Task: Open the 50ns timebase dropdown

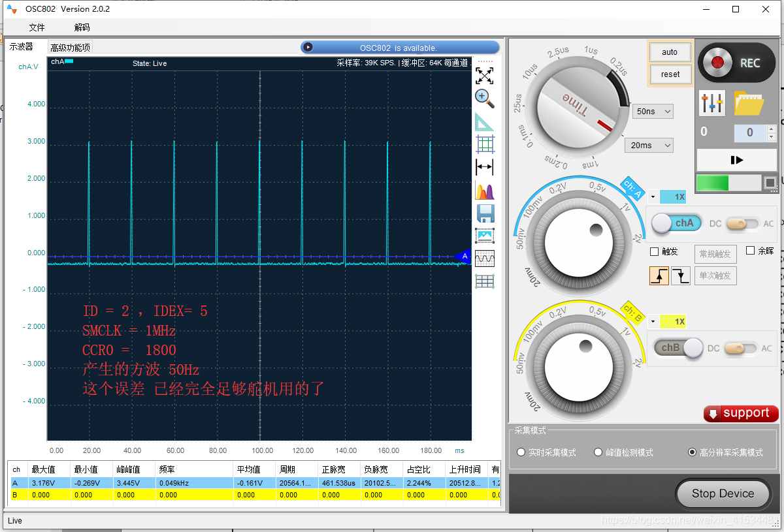Action: click(653, 112)
